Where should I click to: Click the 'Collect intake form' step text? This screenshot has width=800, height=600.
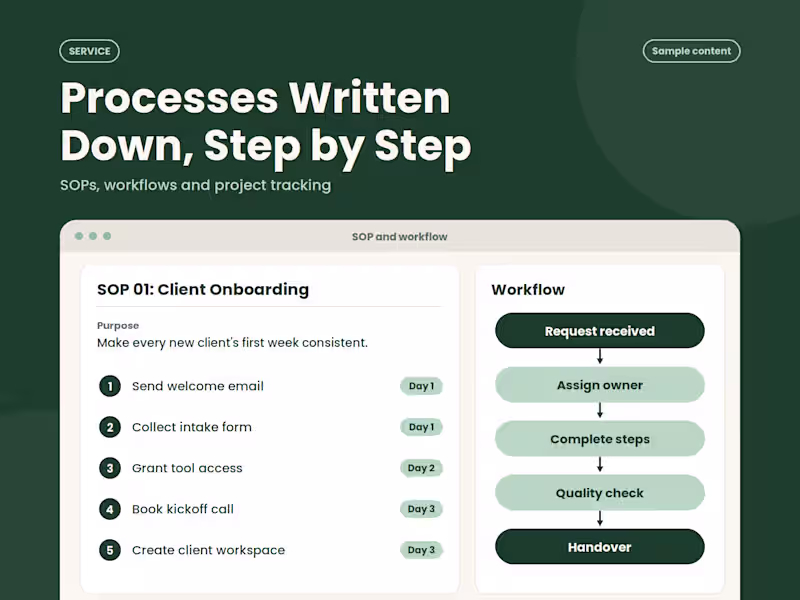coord(192,427)
